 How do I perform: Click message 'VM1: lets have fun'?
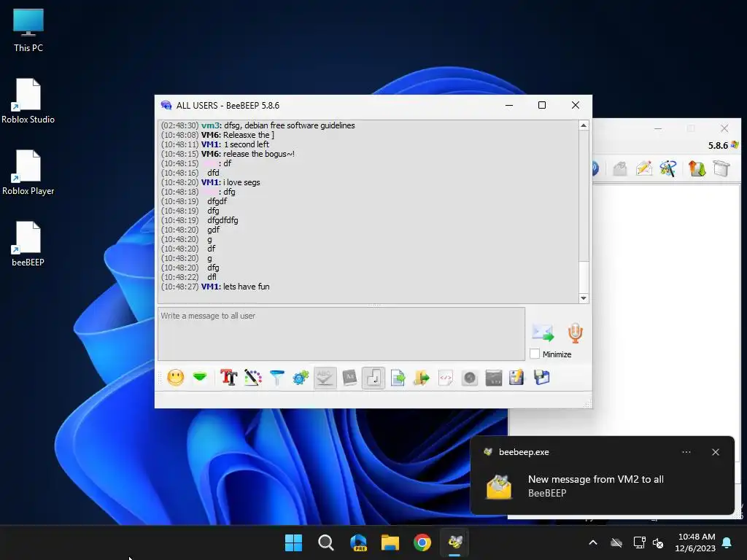(236, 287)
